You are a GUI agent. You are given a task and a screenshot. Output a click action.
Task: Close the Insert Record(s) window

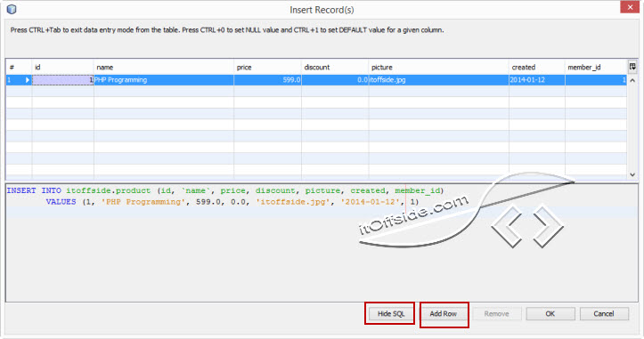click(x=630, y=7)
